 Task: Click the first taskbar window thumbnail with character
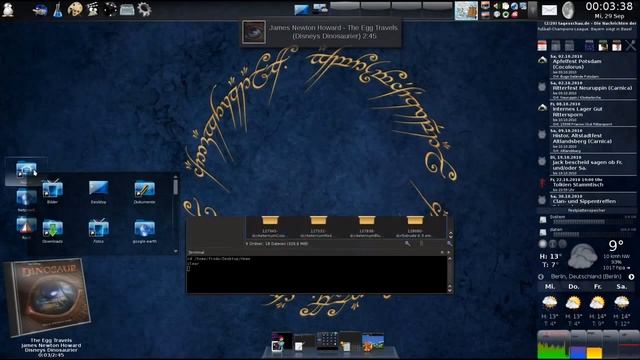click(282, 342)
